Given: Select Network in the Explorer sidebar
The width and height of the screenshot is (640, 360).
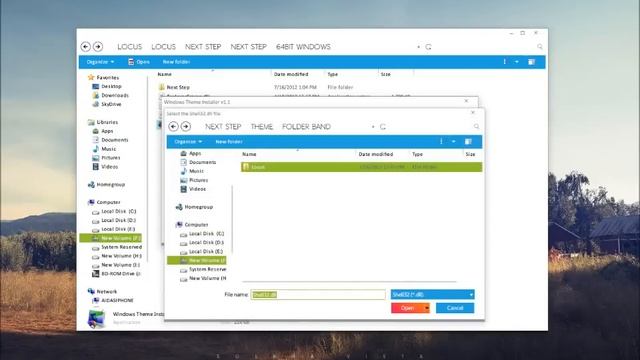Looking at the screenshot, I should click(x=102, y=291).
